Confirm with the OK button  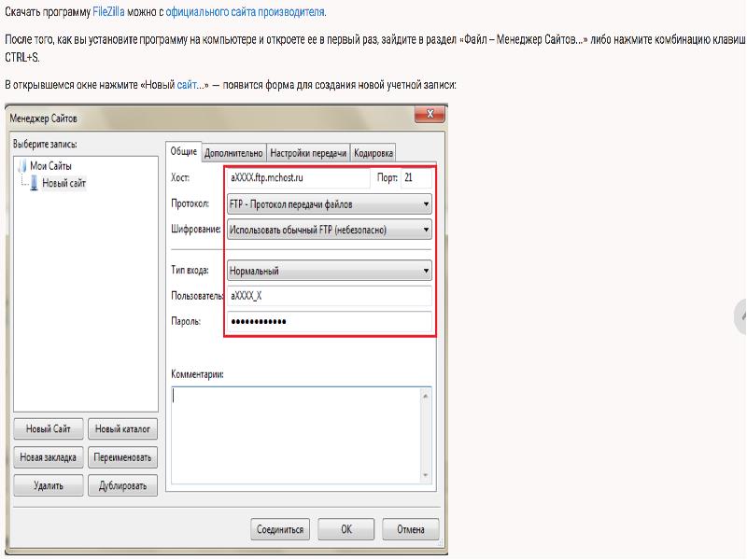click(x=346, y=529)
